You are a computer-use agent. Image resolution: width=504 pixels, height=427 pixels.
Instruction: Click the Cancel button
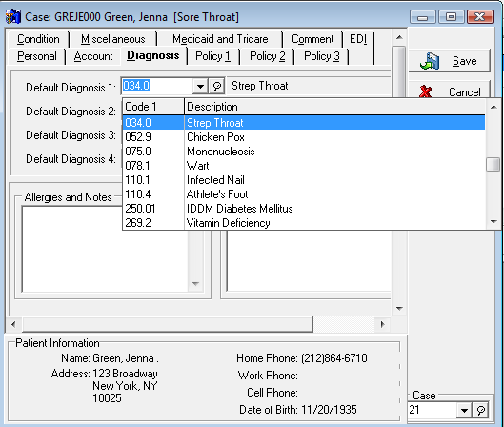(450, 91)
